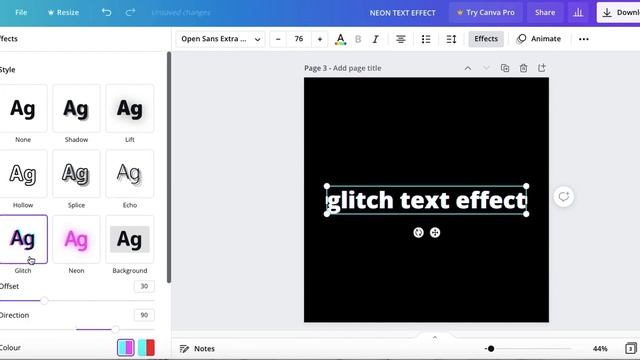Viewport: 640px width, 360px height.
Task: Duplicate page 3
Action: pyautogui.click(x=505, y=68)
